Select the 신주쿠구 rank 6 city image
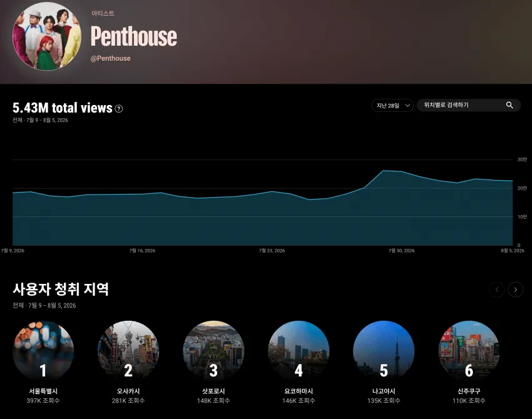The image size is (532, 419). tap(469, 351)
